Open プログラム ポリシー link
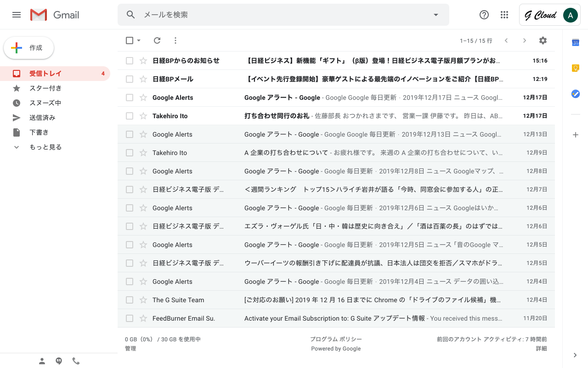588x368 pixels. click(x=336, y=339)
